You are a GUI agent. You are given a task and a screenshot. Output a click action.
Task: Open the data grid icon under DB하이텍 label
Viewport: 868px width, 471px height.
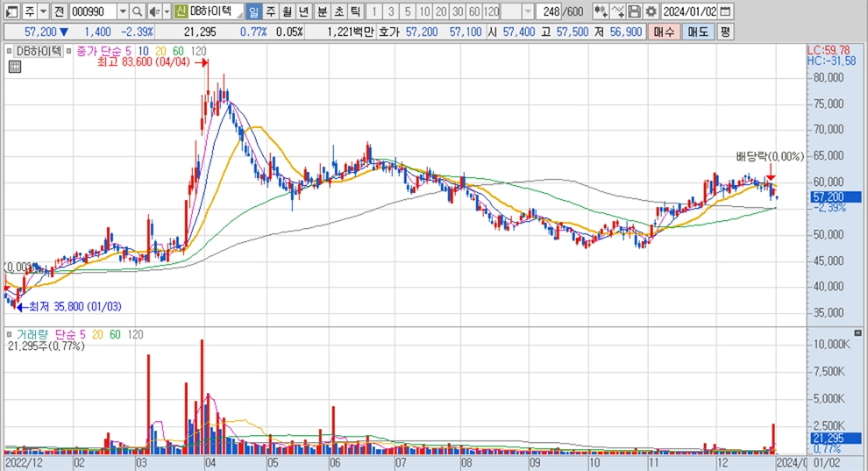click(x=14, y=67)
